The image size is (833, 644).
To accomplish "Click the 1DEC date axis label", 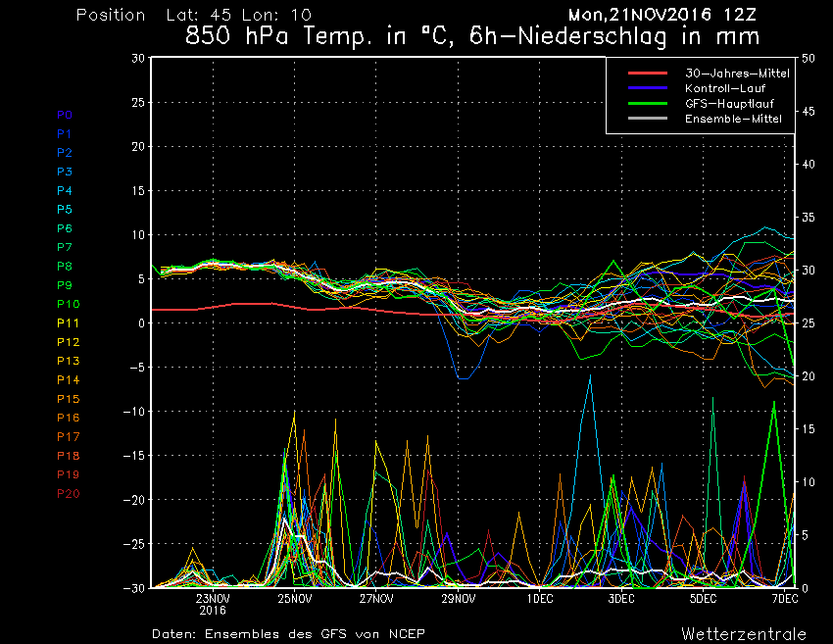I will [x=540, y=599].
